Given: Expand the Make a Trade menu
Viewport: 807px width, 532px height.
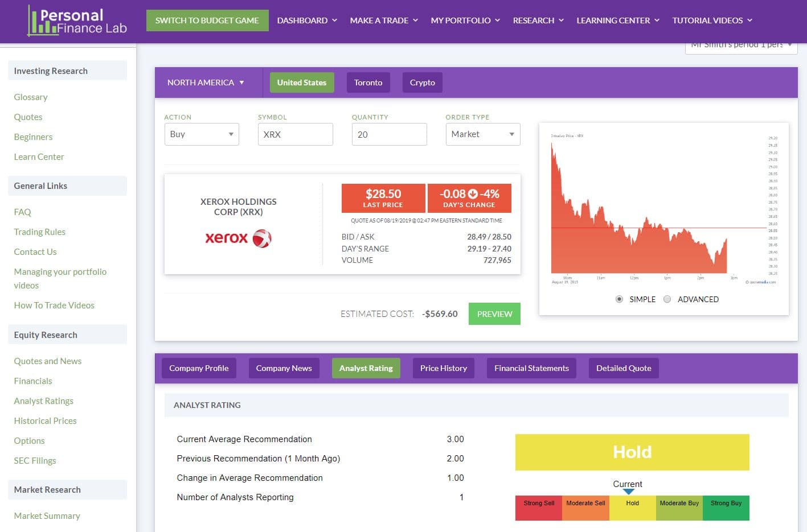Looking at the screenshot, I should click(384, 20).
